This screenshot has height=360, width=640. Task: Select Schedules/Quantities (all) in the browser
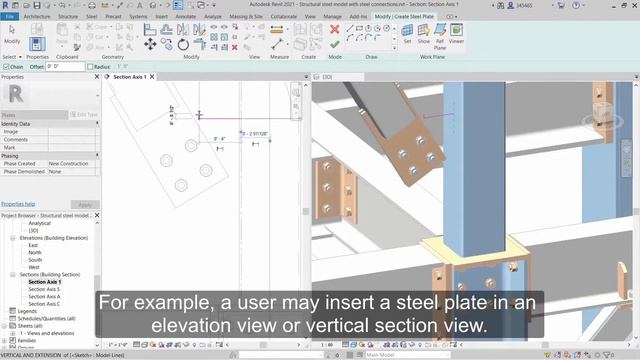[x=47, y=318]
